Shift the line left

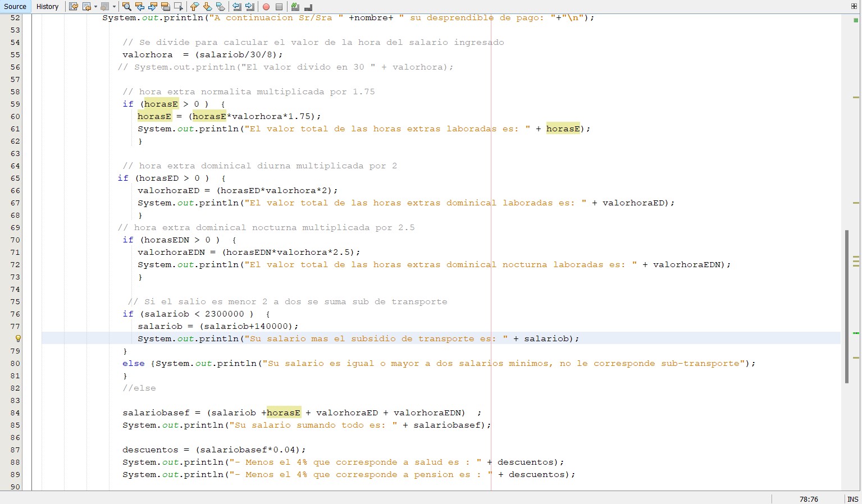tap(237, 7)
